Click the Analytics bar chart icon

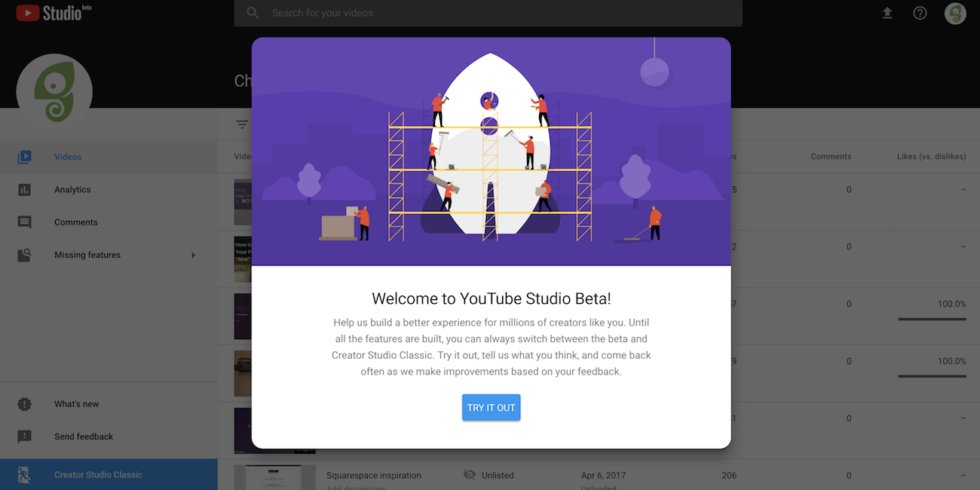24,190
